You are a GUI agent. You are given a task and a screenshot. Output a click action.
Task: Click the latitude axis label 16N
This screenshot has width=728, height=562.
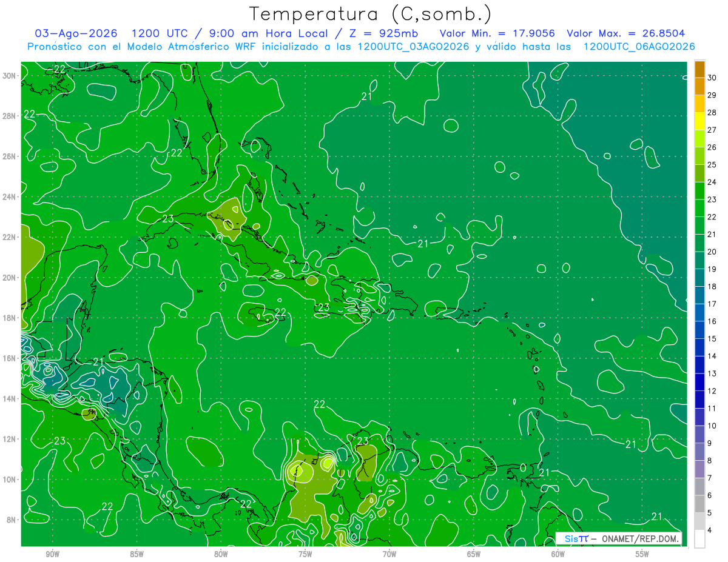8,358
